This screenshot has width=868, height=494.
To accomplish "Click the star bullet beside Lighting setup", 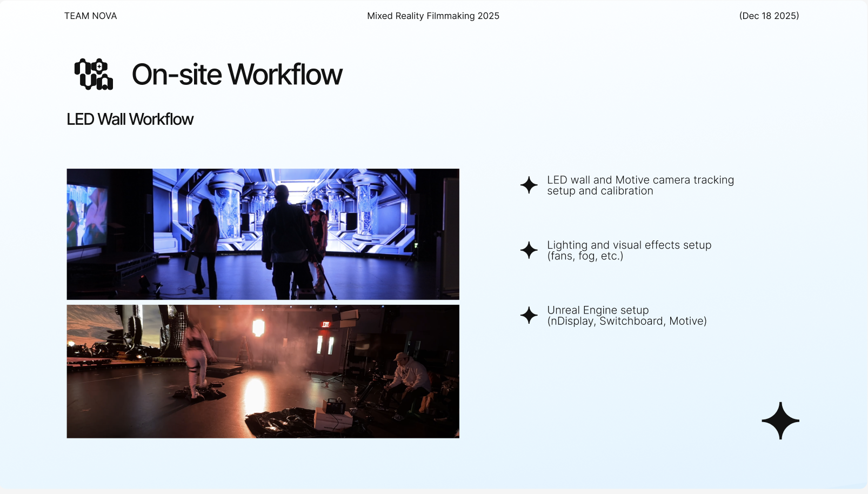I will pyautogui.click(x=529, y=250).
